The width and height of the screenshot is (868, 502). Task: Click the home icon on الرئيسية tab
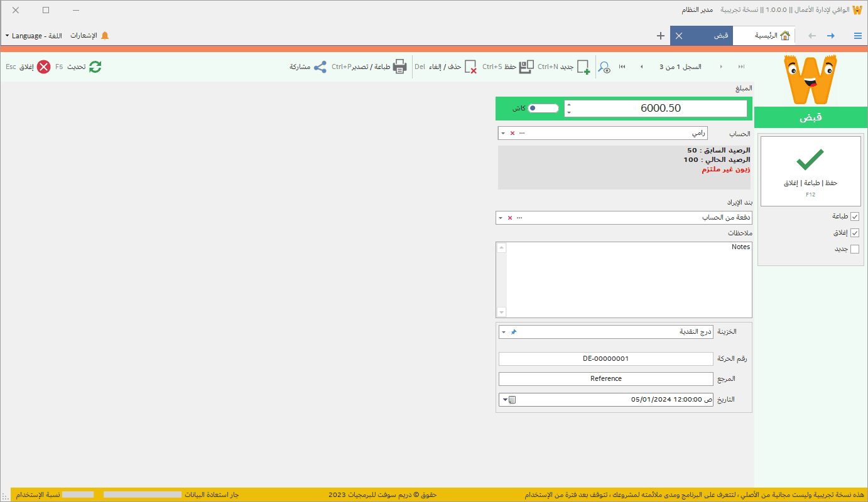click(x=785, y=36)
